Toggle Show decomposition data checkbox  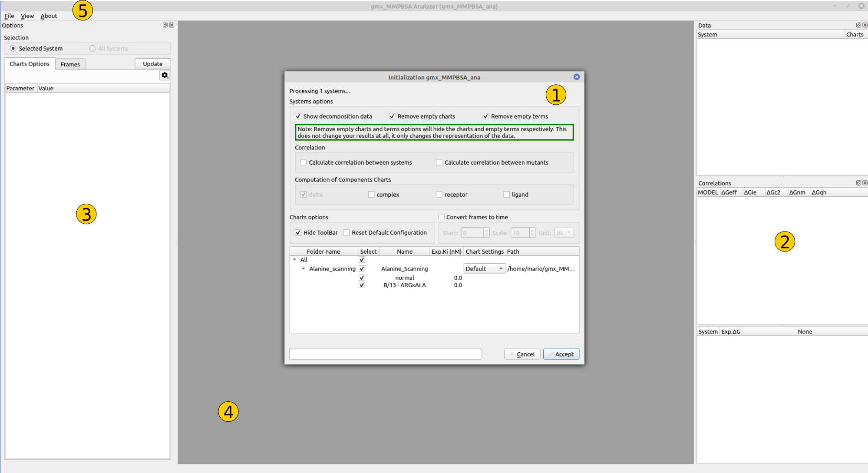click(298, 116)
